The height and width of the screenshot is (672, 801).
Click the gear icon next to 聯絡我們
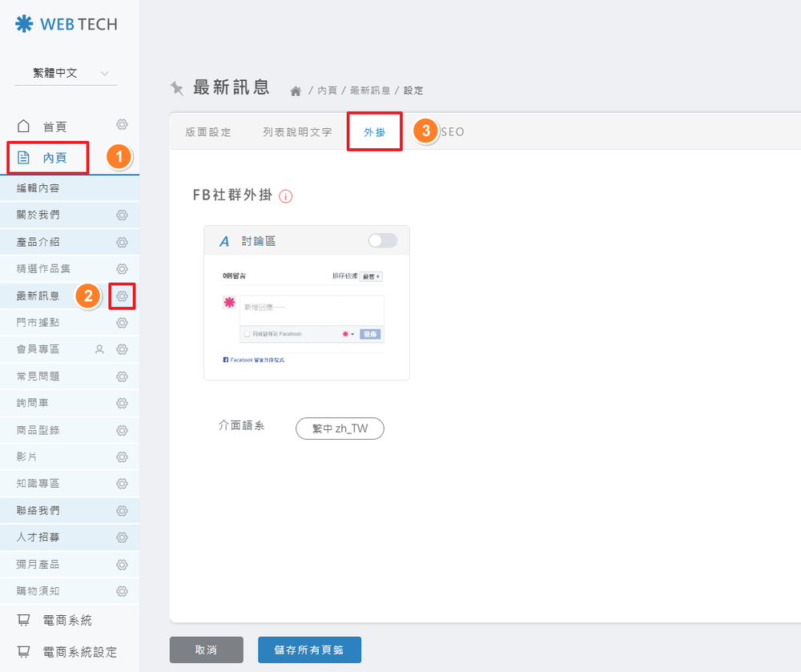pyautogui.click(x=122, y=510)
